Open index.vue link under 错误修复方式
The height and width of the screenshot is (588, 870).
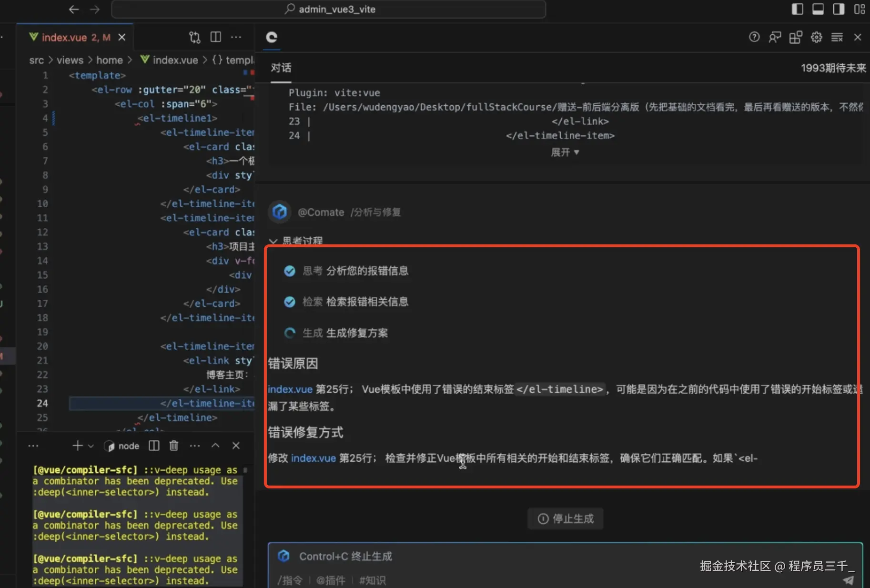[314, 458]
